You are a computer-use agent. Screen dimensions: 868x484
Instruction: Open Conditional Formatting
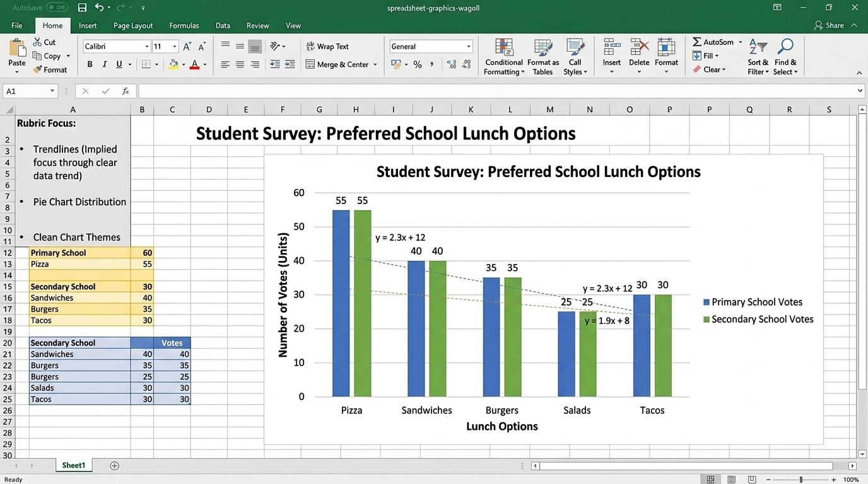pyautogui.click(x=504, y=57)
